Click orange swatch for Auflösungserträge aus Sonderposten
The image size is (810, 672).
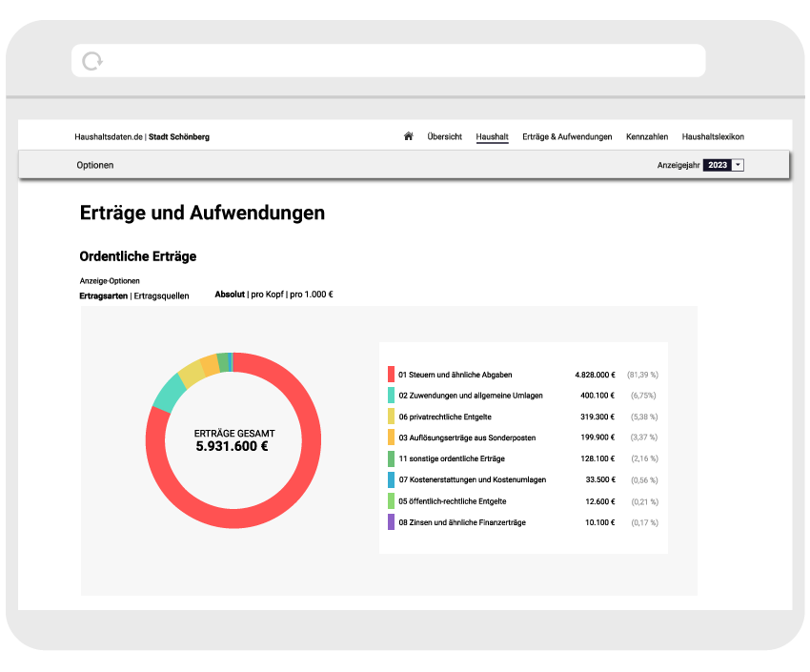(391, 438)
